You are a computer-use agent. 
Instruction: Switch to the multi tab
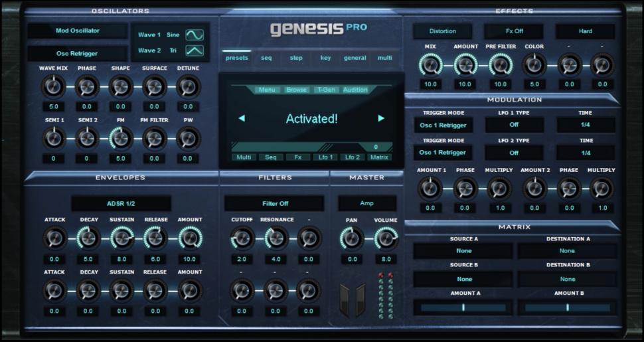[x=385, y=58]
